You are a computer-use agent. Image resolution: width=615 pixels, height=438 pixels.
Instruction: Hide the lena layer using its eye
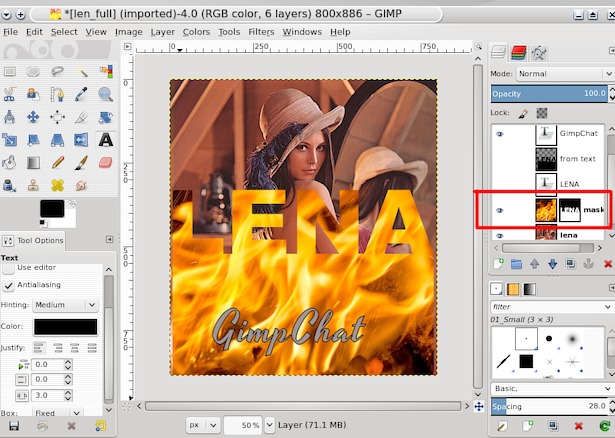coord(499,236)
